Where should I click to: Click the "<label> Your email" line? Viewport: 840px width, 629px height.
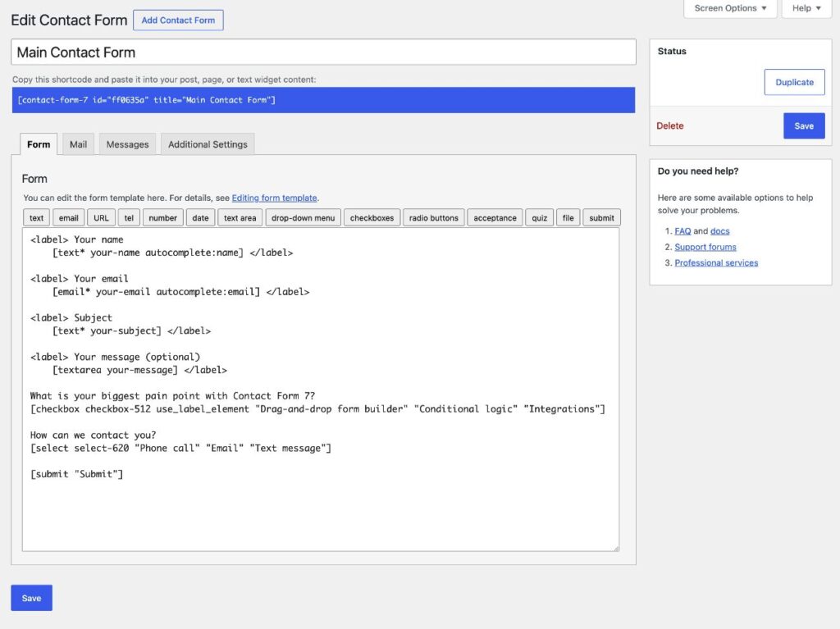tap(80, 279)
